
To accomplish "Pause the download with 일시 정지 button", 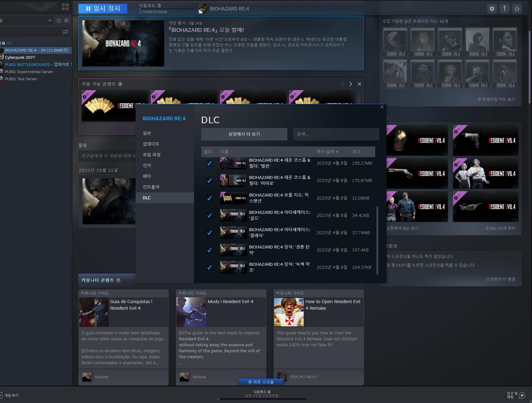I will [x=103, y=9].
